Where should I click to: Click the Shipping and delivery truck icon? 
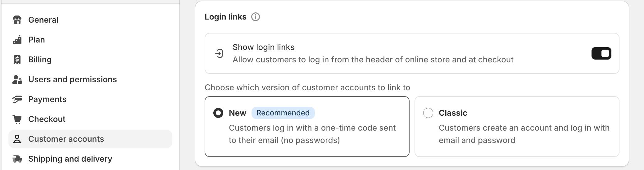(17, 159)
